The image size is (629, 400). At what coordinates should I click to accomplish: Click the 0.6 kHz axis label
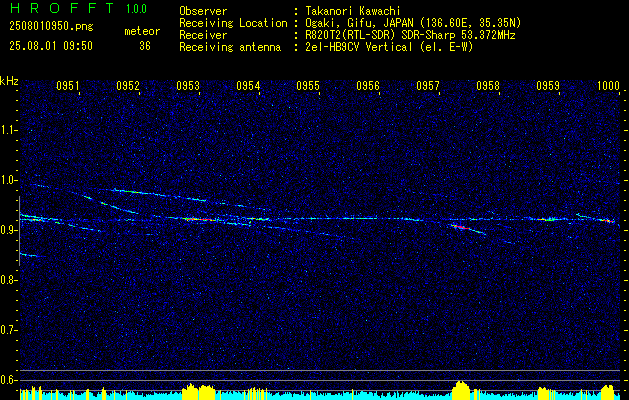(x=9, y=380)
